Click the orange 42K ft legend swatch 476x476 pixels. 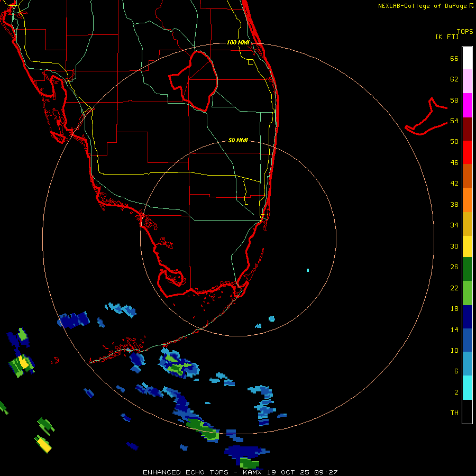pos(467,200)
